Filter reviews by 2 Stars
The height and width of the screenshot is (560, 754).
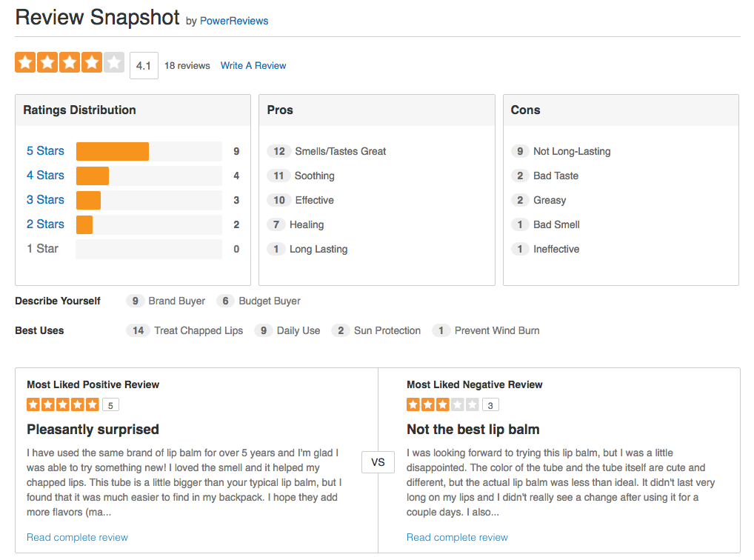45,224
